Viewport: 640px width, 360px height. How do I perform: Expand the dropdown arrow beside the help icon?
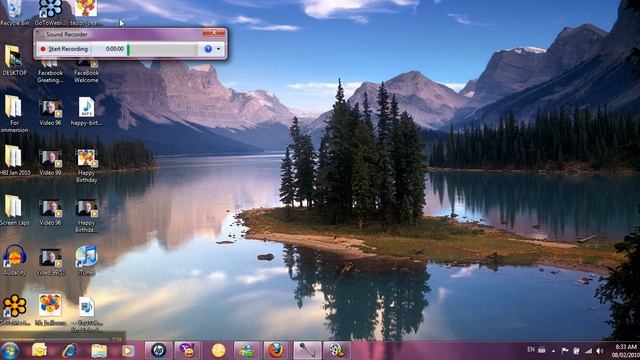point(219,49)
